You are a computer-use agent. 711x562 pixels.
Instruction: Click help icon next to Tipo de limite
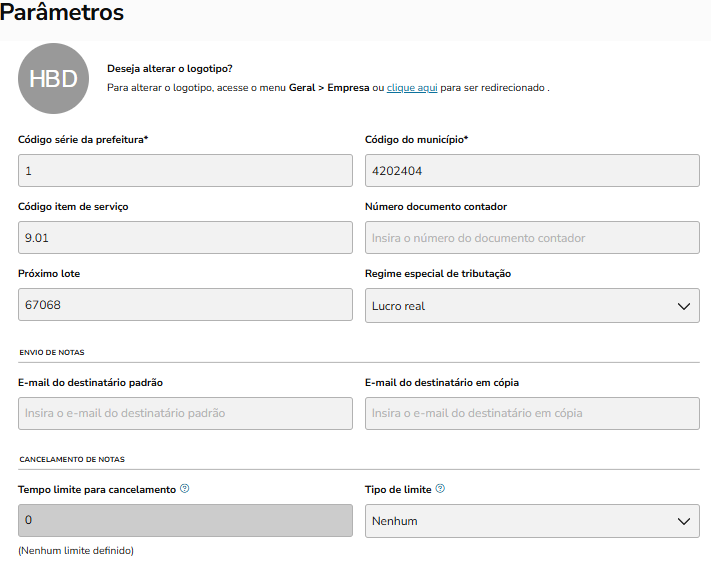[440, 489]
